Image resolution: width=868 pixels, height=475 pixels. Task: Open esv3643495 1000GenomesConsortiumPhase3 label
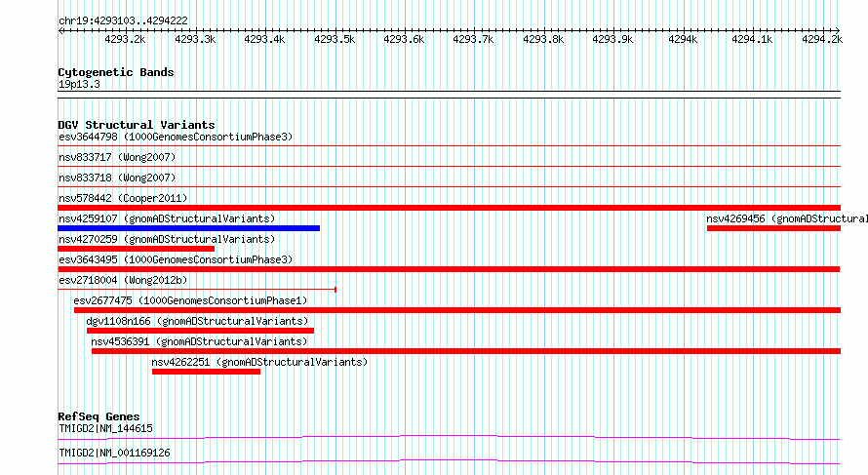tap(176, 259)
